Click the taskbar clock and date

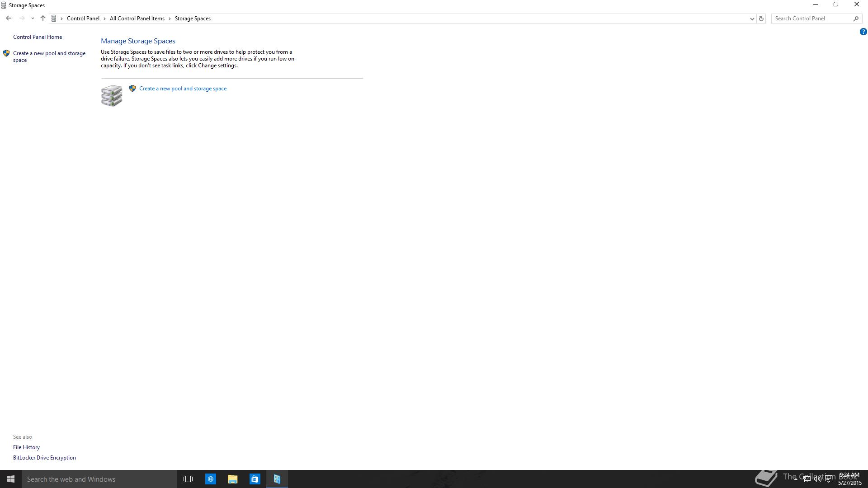[x=850, y=479]
